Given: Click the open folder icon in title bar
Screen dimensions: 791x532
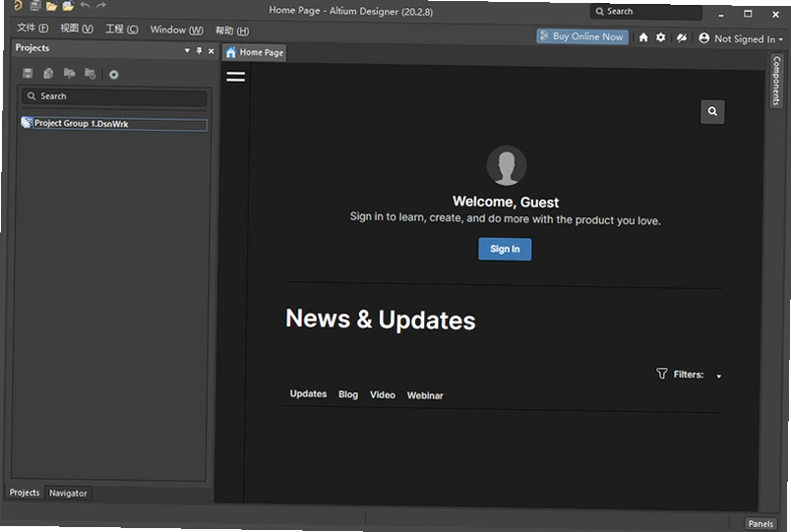Looking at the screenshot, I should coord(51,6).
